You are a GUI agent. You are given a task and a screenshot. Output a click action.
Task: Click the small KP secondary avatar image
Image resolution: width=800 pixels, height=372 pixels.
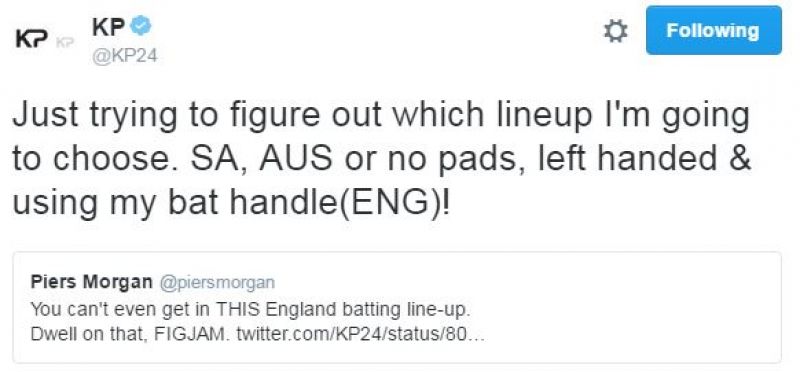tap(64, 42)
